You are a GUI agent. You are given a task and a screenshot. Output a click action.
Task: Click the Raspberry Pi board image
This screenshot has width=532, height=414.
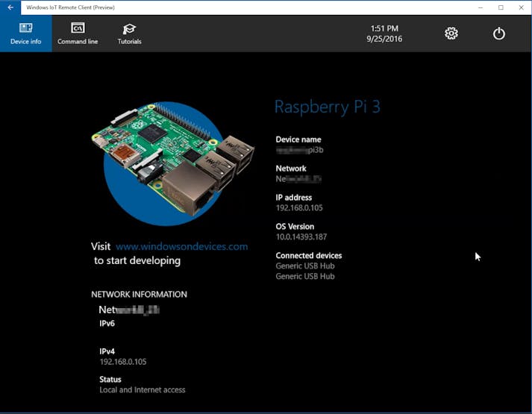point(172,163)
